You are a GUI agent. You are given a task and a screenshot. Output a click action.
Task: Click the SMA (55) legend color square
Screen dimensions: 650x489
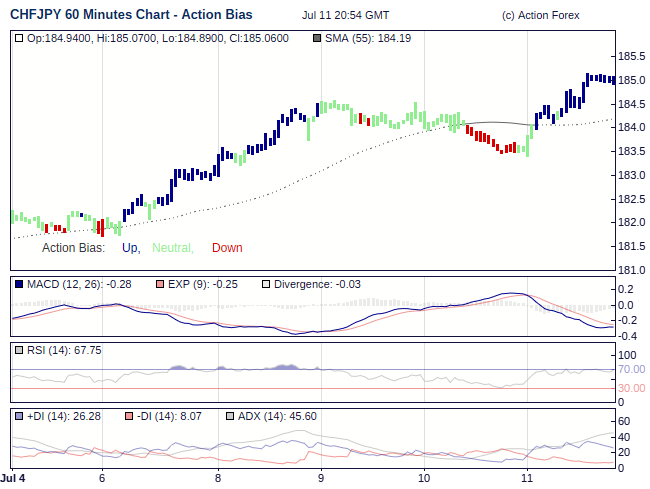point(318,38)
